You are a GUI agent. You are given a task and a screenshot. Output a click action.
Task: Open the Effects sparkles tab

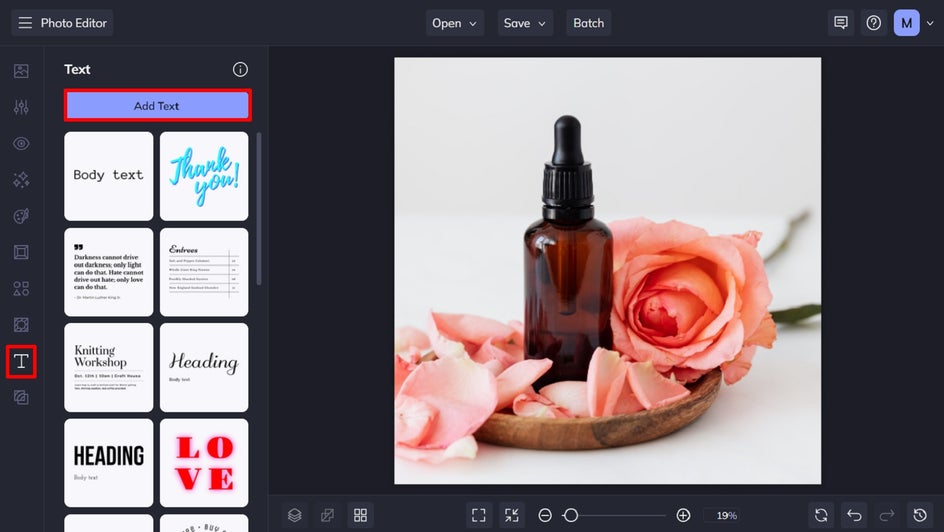[x=21, y=179]
